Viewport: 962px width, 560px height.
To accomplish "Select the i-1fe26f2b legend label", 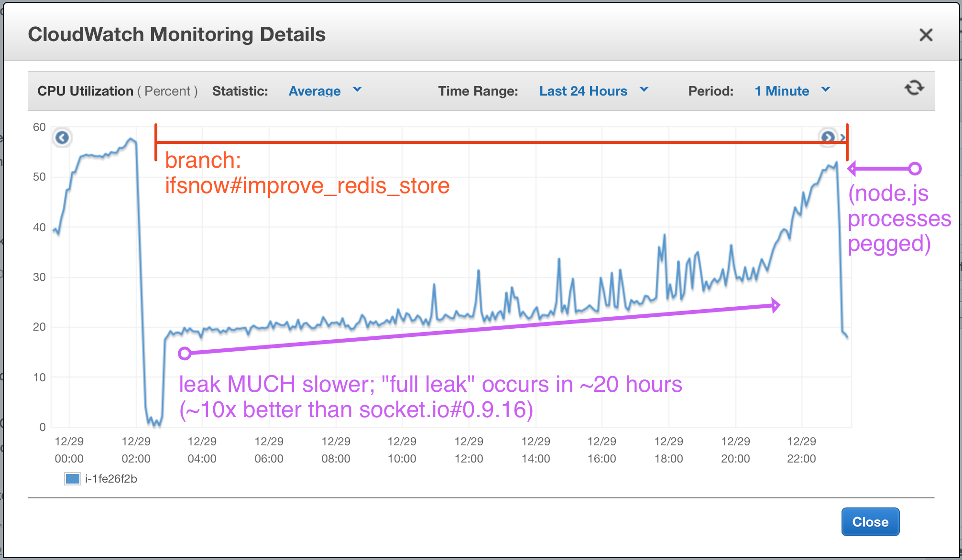I will [111, 479].
